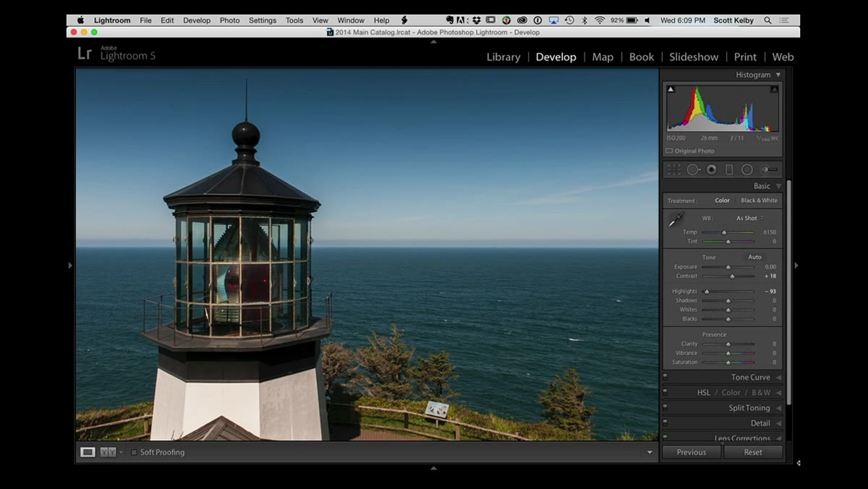Open the toolbar content dropdown arrow
The width and height of the screenshot is (868, 489).
649,452
